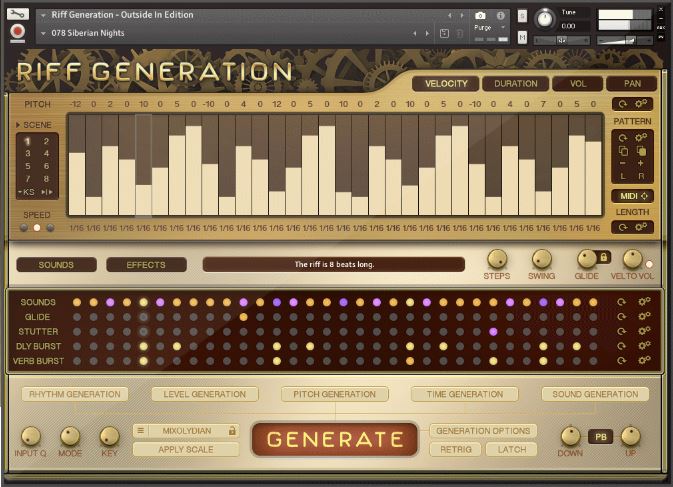The width and height of the screenshot is (673, 487).
Task: Shift the pattern left with L
Action: click(623, 176)
